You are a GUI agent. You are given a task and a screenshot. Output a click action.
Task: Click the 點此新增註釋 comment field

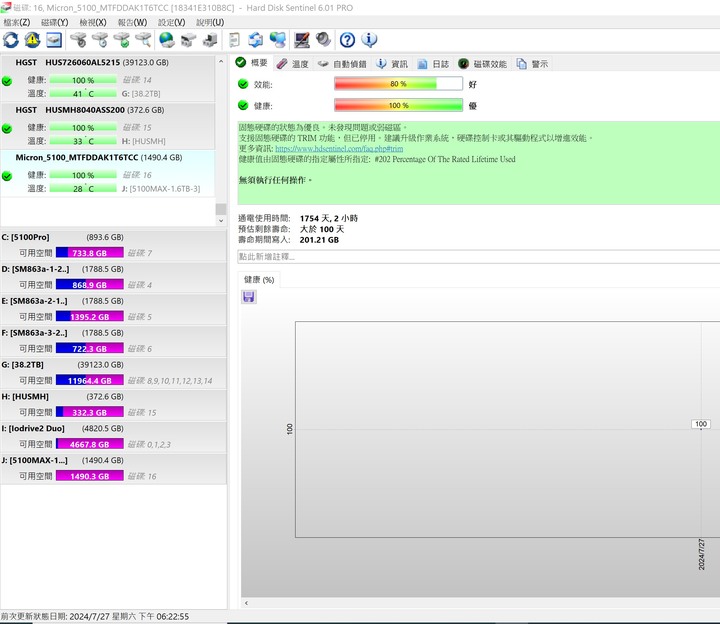click(478, 256)
